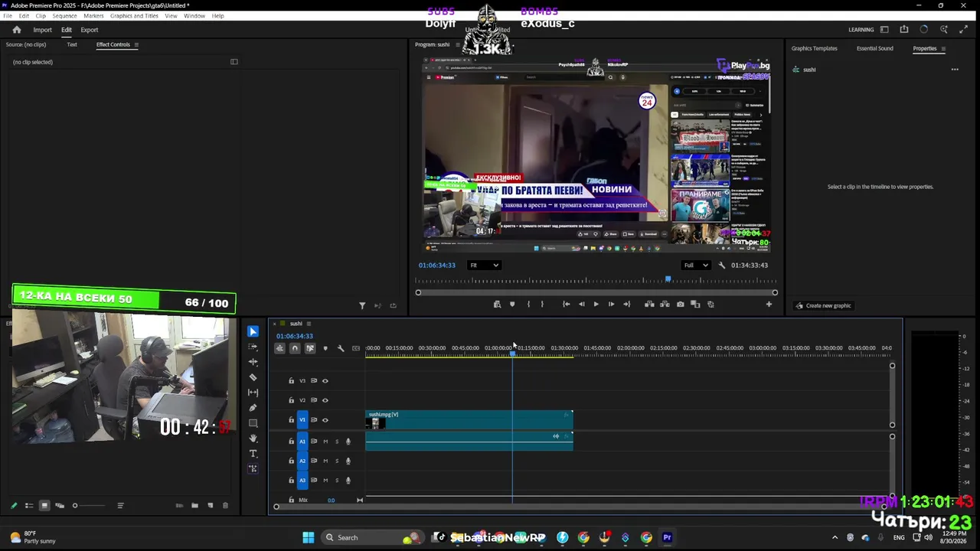This screenshot has height=551, width=980.
Task: Open Adobe Premiere Pro from the taskbar
Action: click(x=667, y=537)
